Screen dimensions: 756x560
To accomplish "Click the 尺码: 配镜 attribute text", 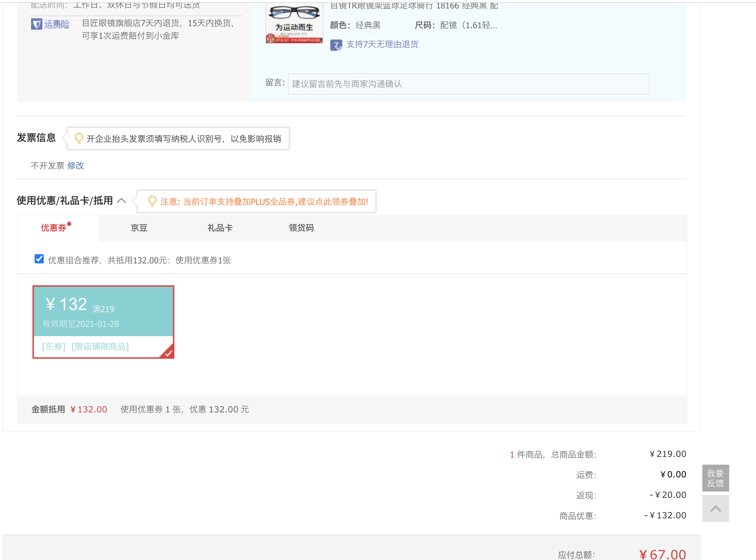I will pos(456,25).
